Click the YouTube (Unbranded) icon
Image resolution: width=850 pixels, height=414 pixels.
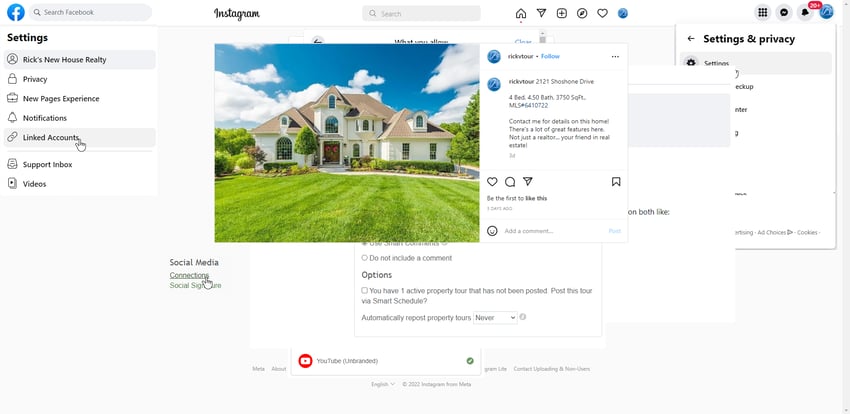point(306,361)
